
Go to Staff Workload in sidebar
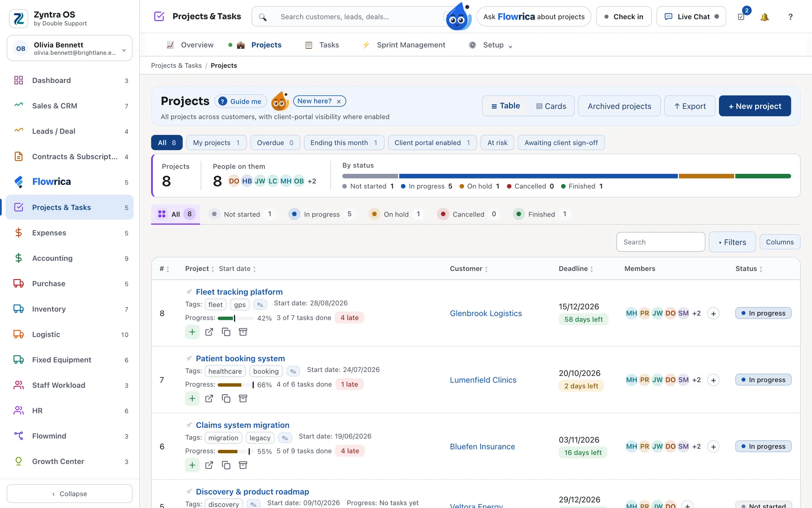(x=70, y=385)
